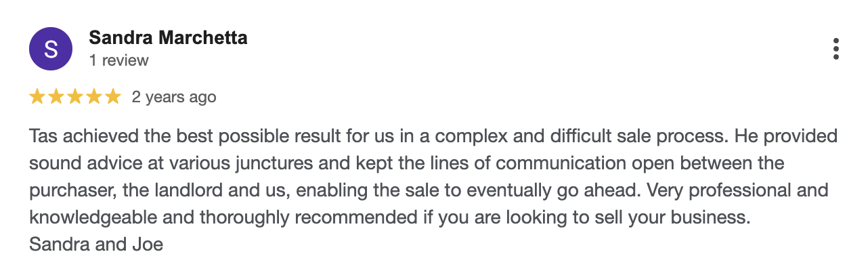Click the "2 years ago" timestamp
The width and height of the screenshot is (868, 275).
pyautogui.click(x=174, y=97)
